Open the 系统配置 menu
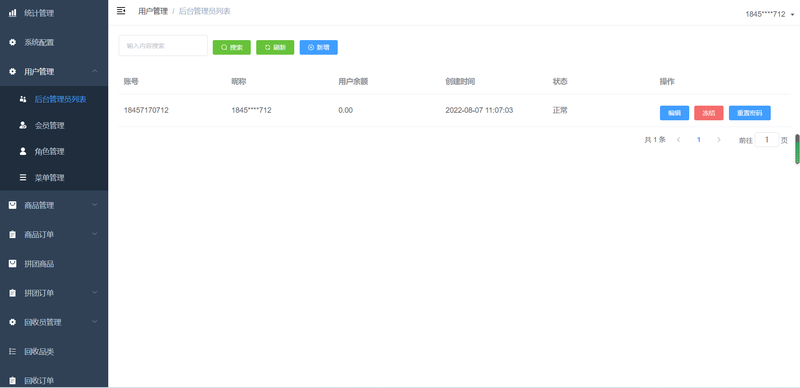The image size is (800, 388). click(x=54, y=42)
